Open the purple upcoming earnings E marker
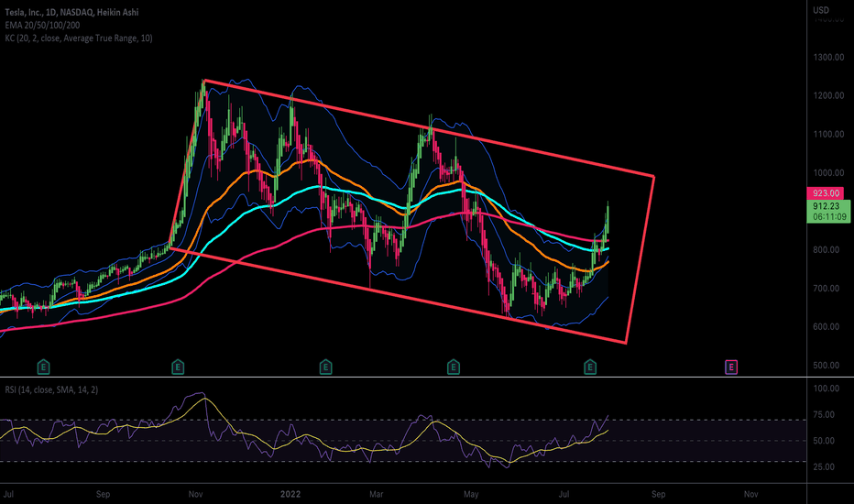 [731, 367]
